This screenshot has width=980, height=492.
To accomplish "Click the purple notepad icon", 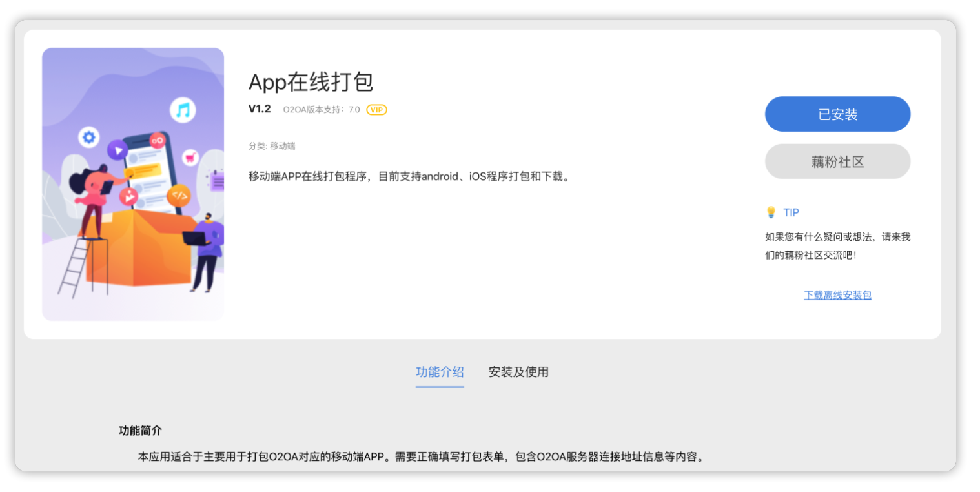I will pyautogui.click(x=218, y=180).
